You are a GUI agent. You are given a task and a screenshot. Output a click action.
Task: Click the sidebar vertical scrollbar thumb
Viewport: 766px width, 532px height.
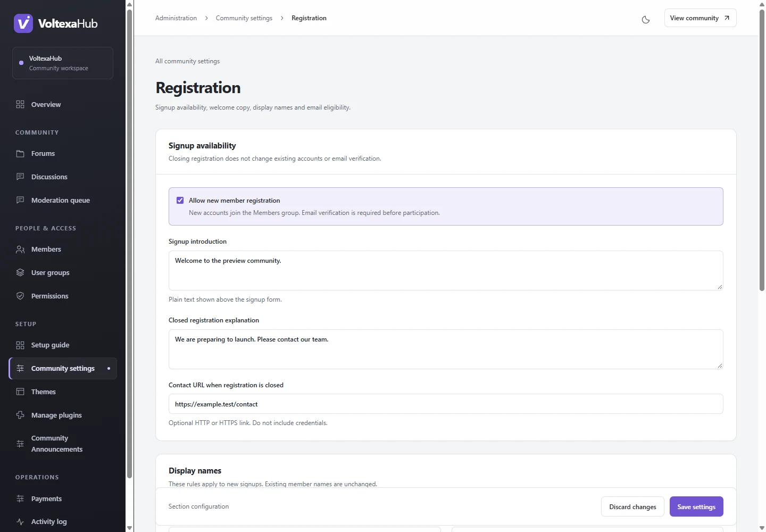tap(129, 244)
